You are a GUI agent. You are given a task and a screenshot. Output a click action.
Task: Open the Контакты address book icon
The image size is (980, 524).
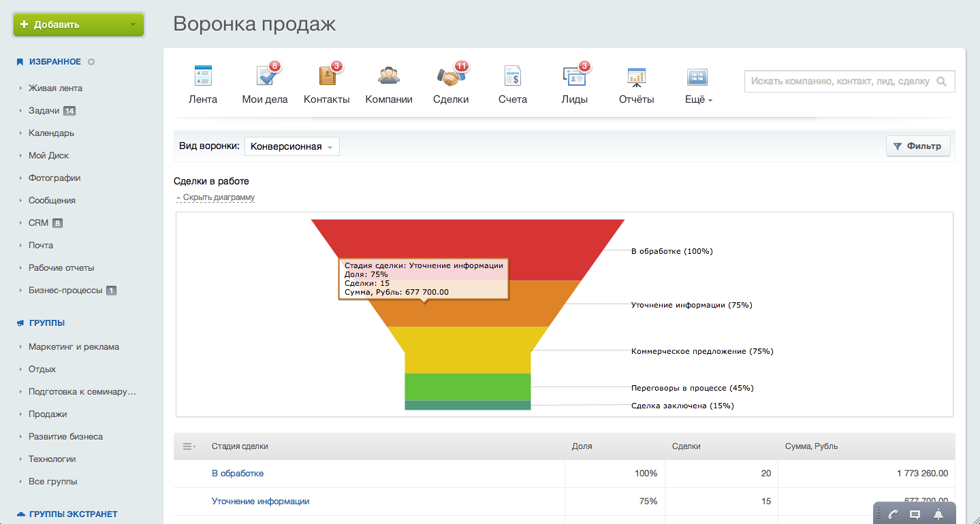(327, 76)
